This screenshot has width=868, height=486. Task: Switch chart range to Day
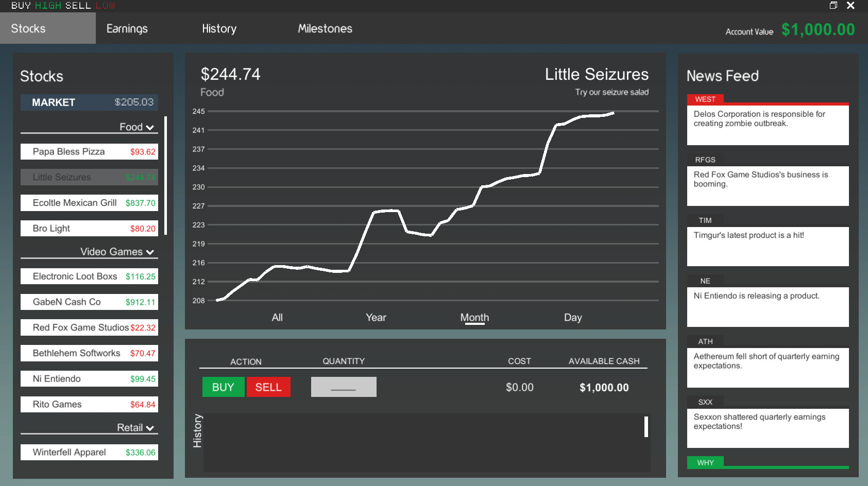572,318
